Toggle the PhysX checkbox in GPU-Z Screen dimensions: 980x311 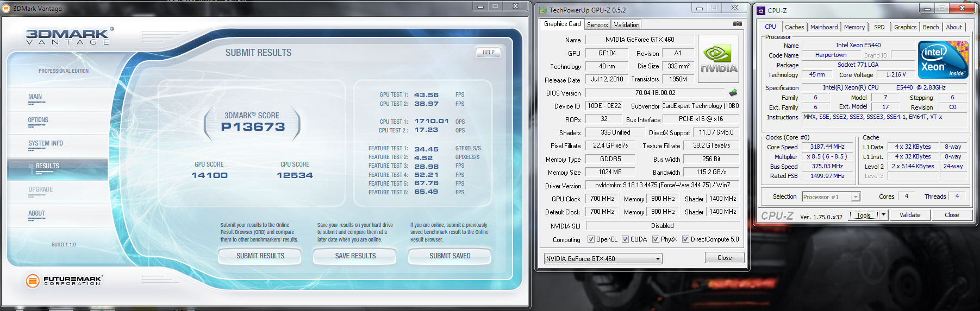(656, 239)
